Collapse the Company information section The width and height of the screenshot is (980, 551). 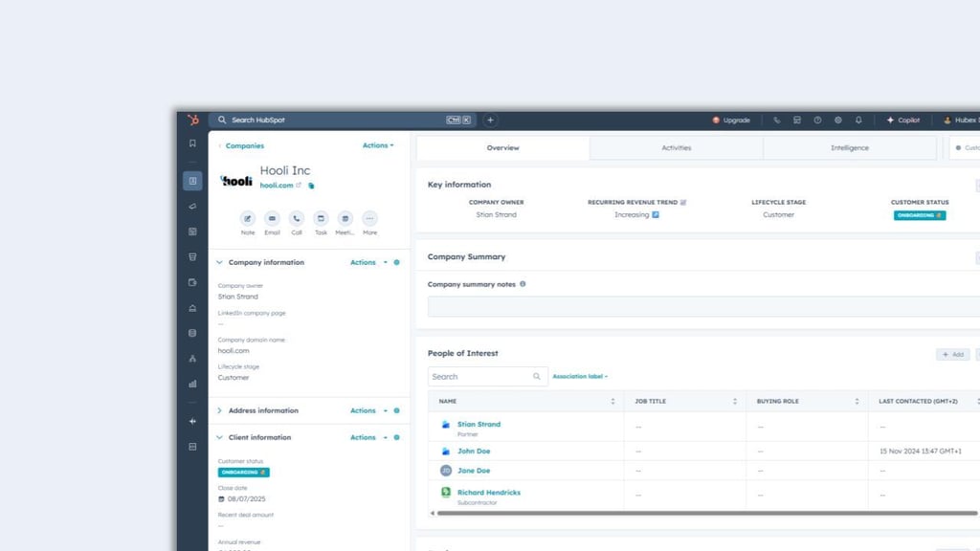(x=219, y=262)
